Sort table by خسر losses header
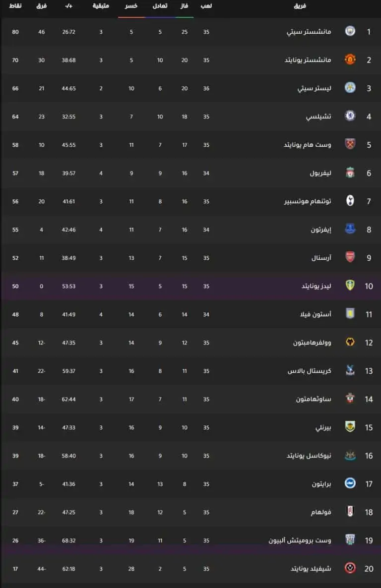 pyautogui.click(x=131, y=5)
